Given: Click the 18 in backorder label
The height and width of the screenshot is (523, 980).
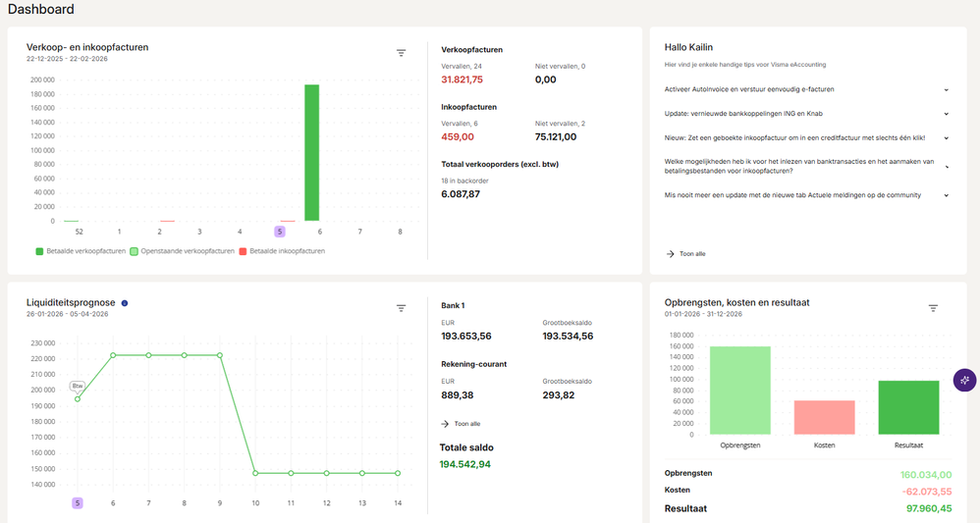Looking at the screenshot, I should (x=465, y=181).
